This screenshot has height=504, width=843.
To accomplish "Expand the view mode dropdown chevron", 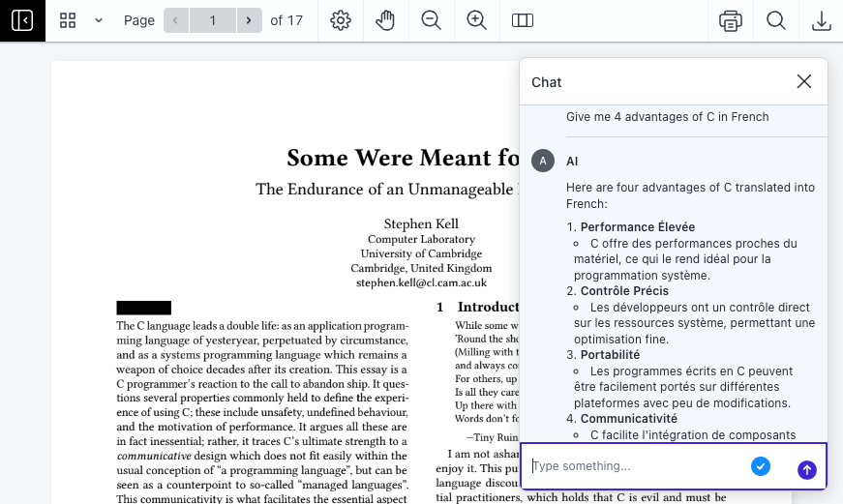I will 99,20.
